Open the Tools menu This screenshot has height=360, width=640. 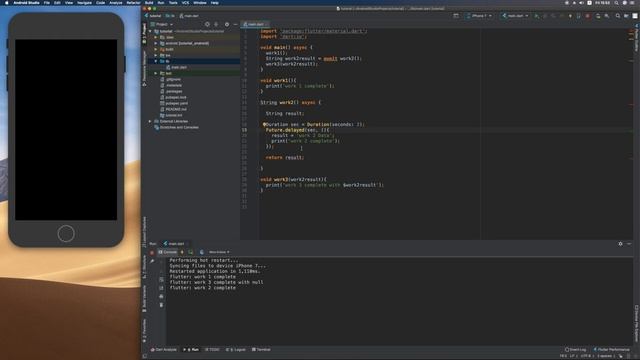tap(173, 3)
